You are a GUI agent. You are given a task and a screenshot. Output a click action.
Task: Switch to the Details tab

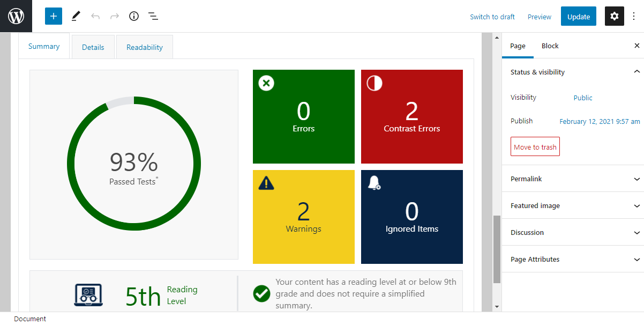click(x=93, y=47)
